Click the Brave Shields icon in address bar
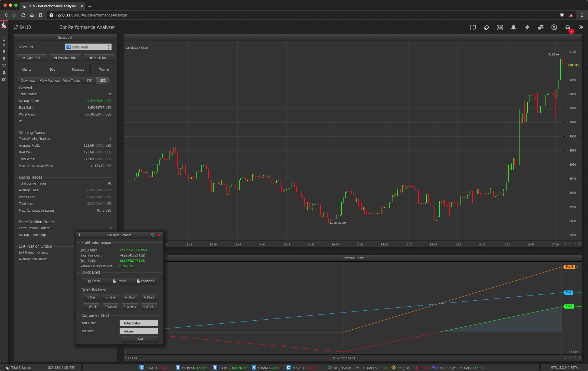Screen dimensions: 588x371 (562, 15)
